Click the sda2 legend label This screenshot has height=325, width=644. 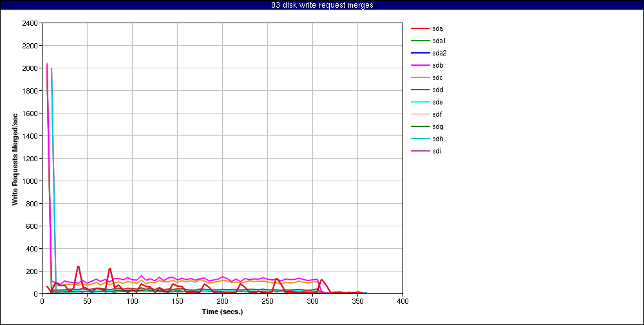tap(439, 53)
